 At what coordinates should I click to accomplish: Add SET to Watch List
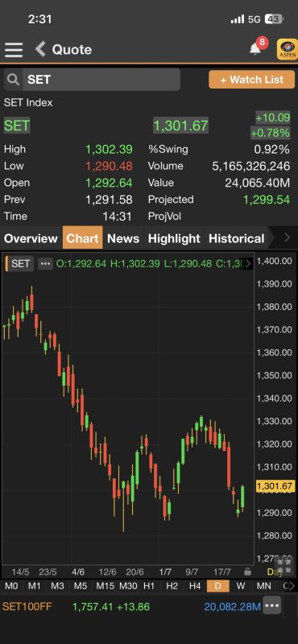pyautogui.click(x=251, y=79)
